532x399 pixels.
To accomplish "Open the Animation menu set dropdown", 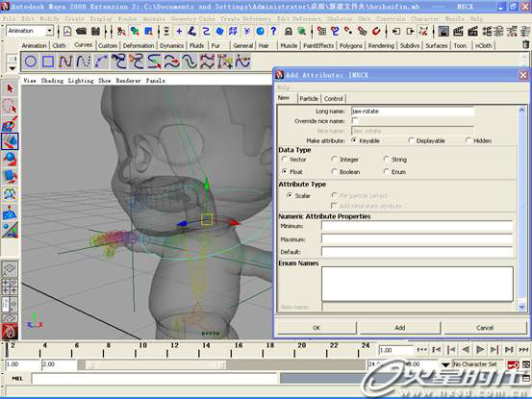I will tap(49, 31).
